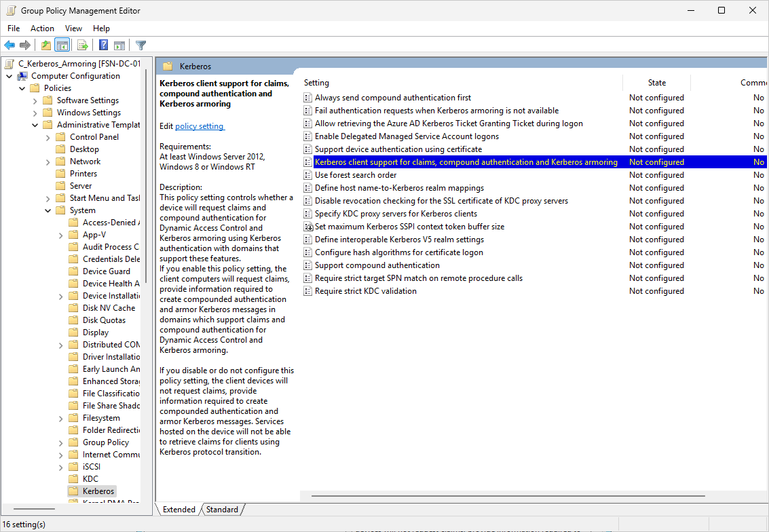Expand the Network tree node

(48, 161)
